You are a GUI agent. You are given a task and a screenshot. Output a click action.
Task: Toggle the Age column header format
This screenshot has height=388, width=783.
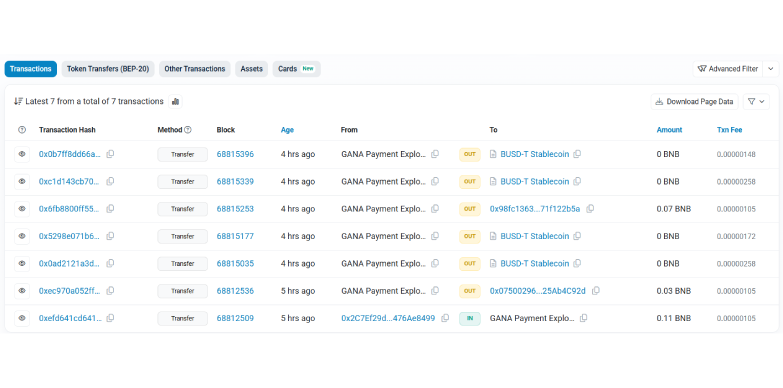[x=287, y=130]
